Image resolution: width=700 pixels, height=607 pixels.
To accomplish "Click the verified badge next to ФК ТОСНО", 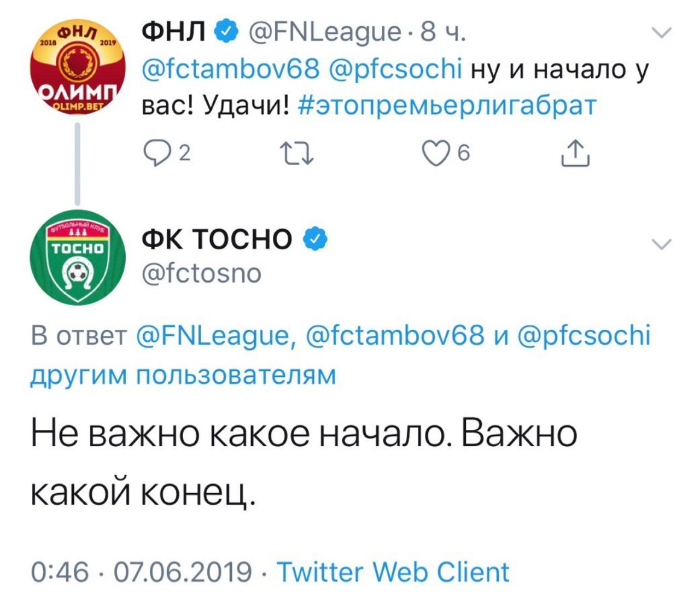I will tap(315, 238).
